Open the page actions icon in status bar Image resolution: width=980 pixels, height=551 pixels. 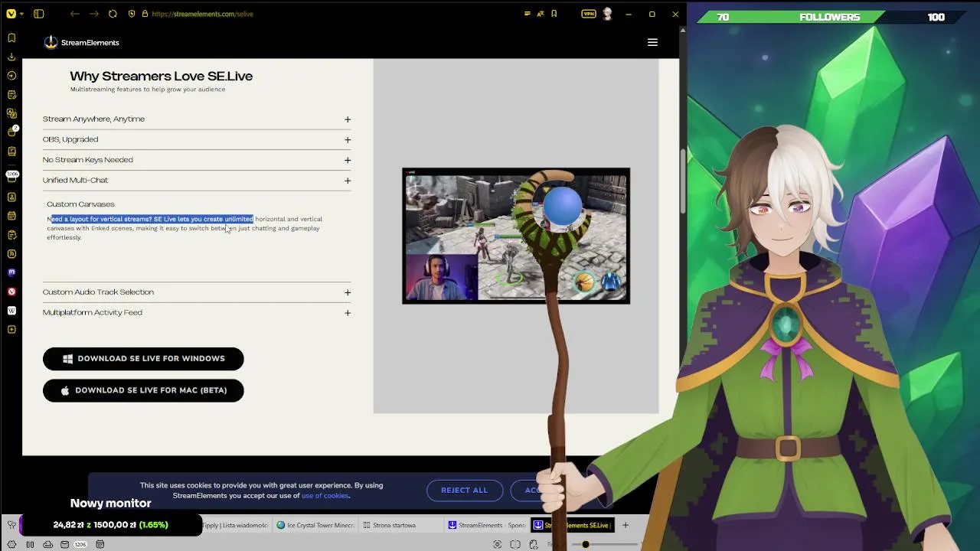(x=534, y=545)
